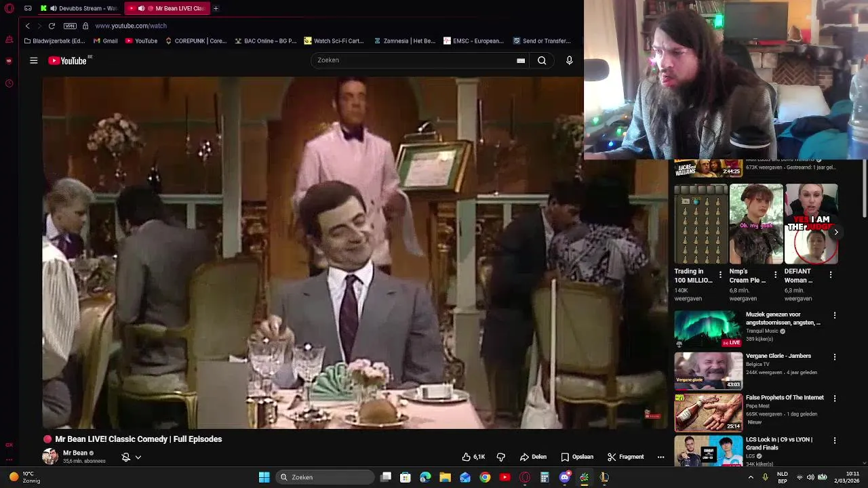
Task: Open options for Trading in 100 MILLIO... short
Action: [720, 274]
